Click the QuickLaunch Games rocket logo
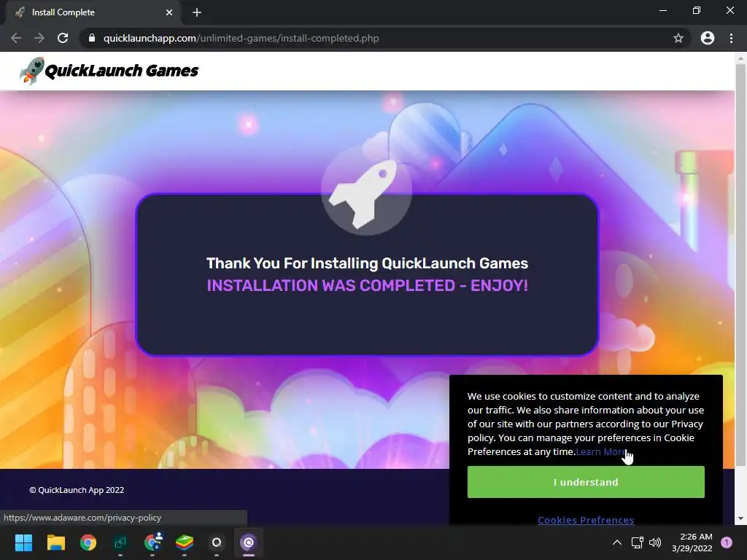The width and height of the screenshot is (747, 560). 109,71
